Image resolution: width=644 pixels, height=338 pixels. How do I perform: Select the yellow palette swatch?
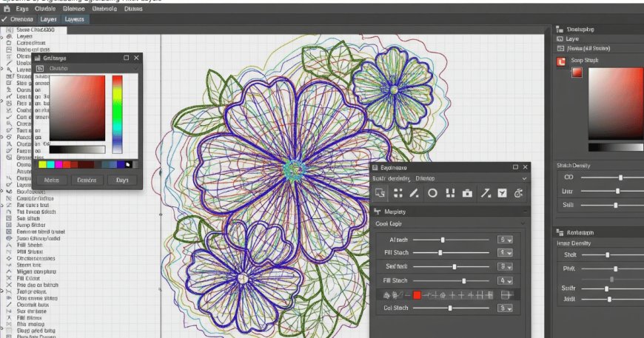[x=42, y=165]
